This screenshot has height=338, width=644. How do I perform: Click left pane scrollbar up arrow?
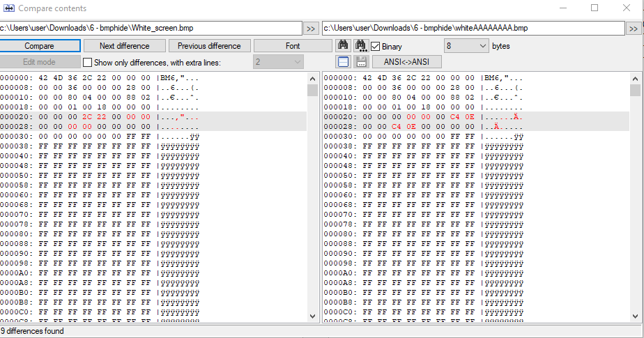[x=312, y=79]
